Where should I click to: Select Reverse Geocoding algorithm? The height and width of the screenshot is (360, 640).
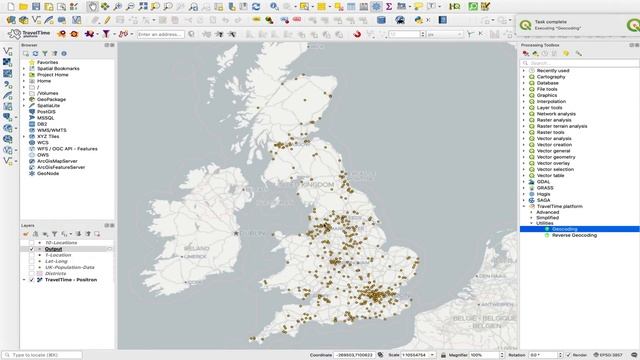[x=574, y=235]
